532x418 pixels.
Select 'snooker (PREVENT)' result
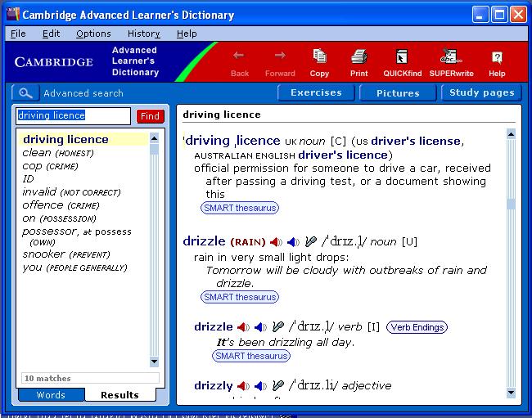pyautogui.click(x=66, y=254)
